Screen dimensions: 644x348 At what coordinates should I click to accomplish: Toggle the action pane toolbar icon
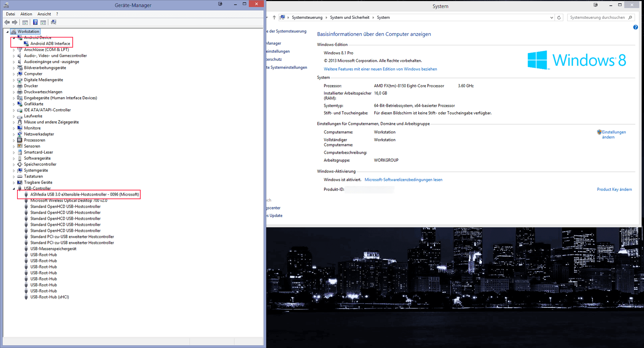click(43, 22)
